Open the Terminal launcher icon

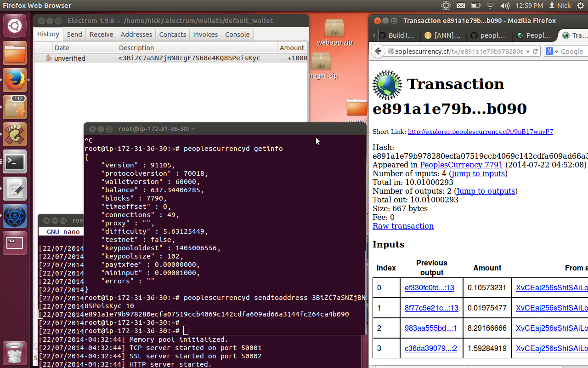click(15, 161)
